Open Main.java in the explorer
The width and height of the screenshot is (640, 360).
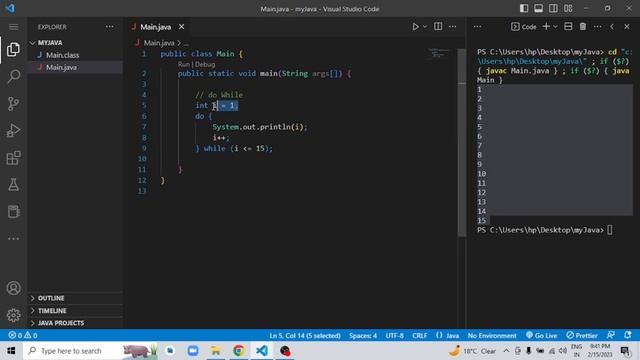point(61,67)
